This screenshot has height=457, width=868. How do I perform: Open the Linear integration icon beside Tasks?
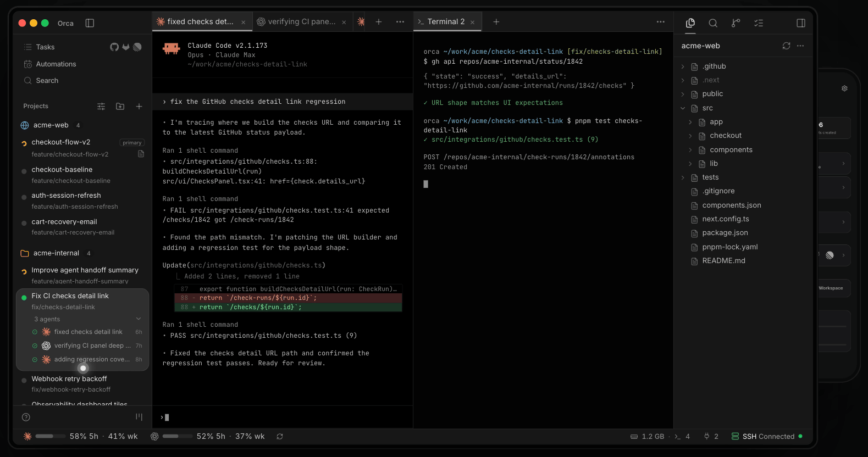coord(137,47)
